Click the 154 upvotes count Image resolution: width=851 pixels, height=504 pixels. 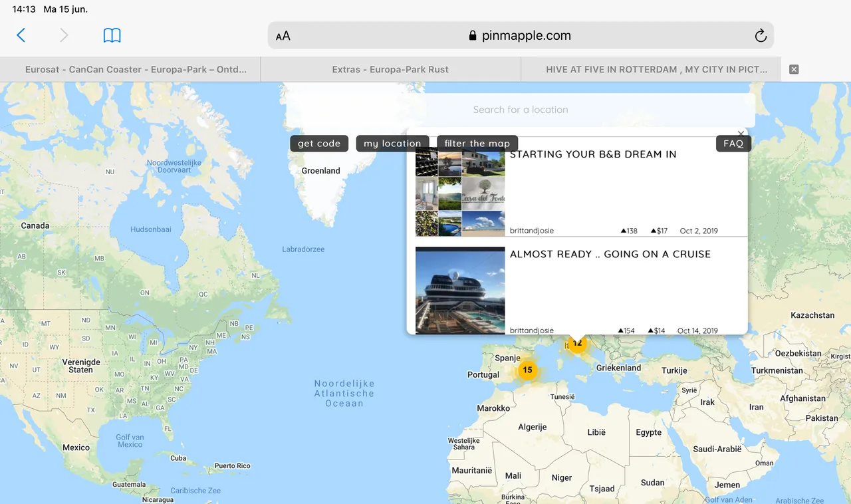626,330
